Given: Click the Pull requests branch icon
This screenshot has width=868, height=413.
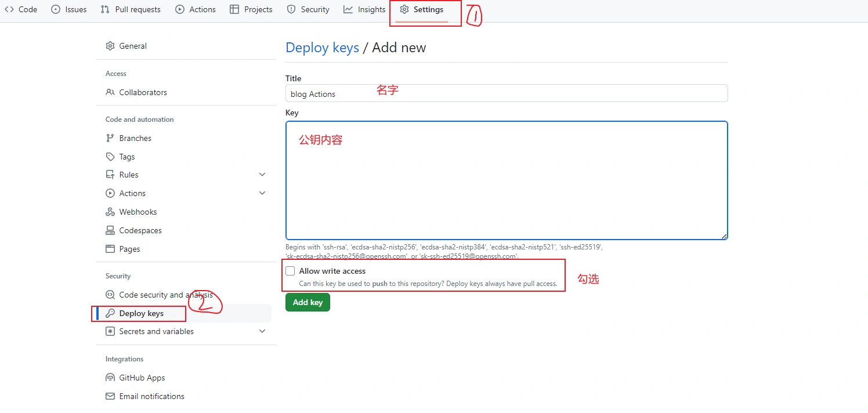Looking at the screenshot, I should coord(105,9).
